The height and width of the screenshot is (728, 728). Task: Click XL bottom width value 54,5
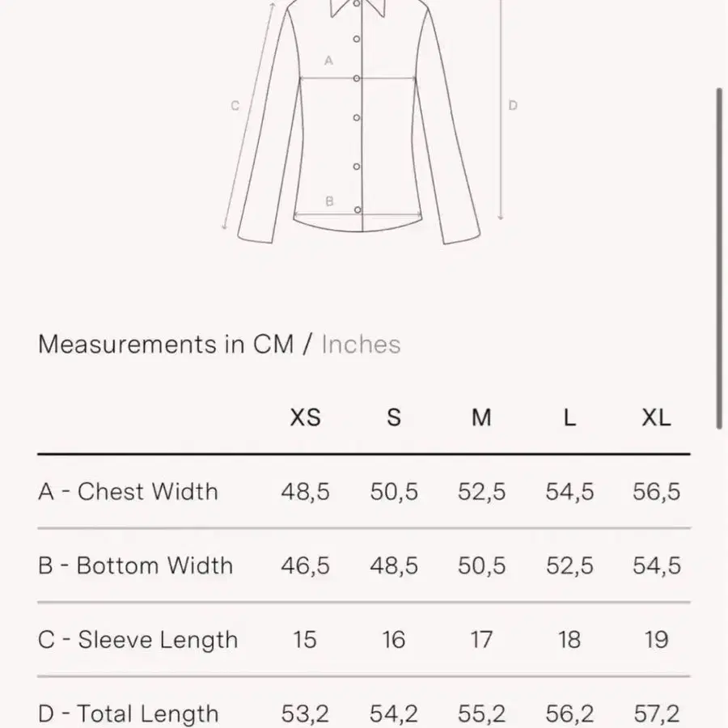657,565
